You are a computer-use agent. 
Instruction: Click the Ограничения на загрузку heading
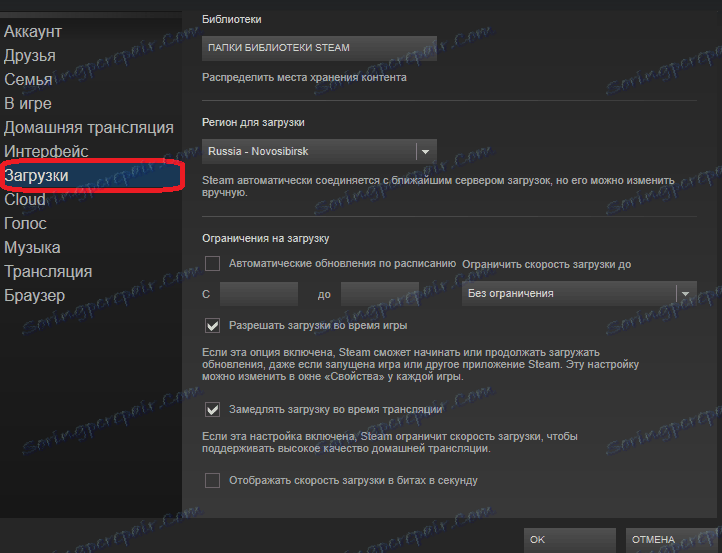(x=266, y=239)
